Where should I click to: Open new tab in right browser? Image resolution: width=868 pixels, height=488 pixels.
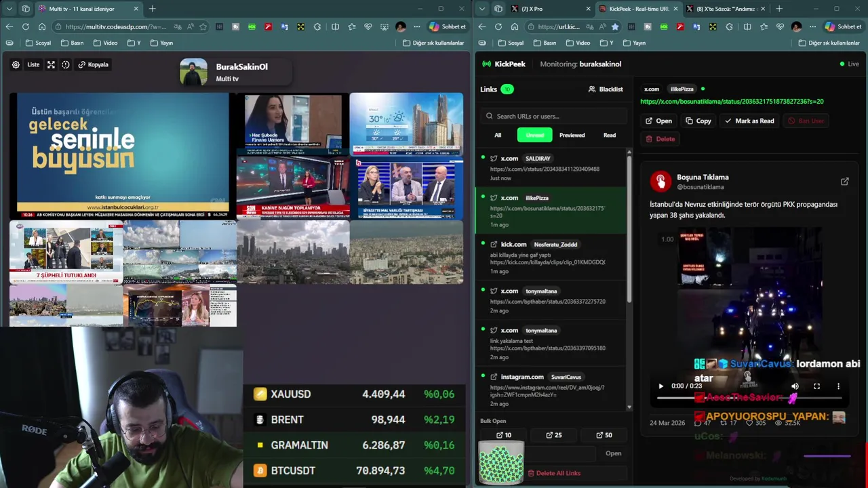point(778,9)
